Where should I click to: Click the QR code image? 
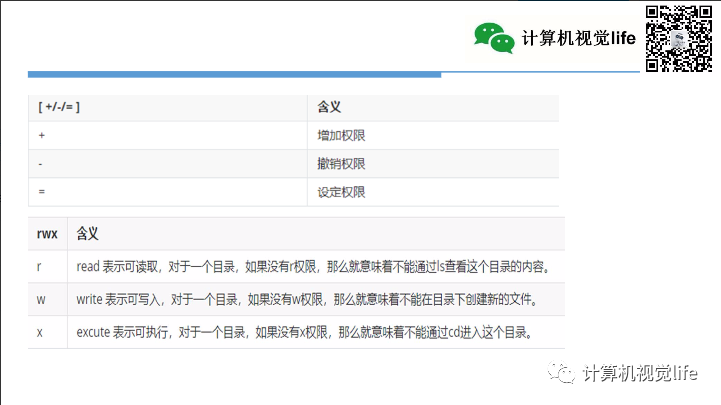pyautogui.click(x=679, y=39)
